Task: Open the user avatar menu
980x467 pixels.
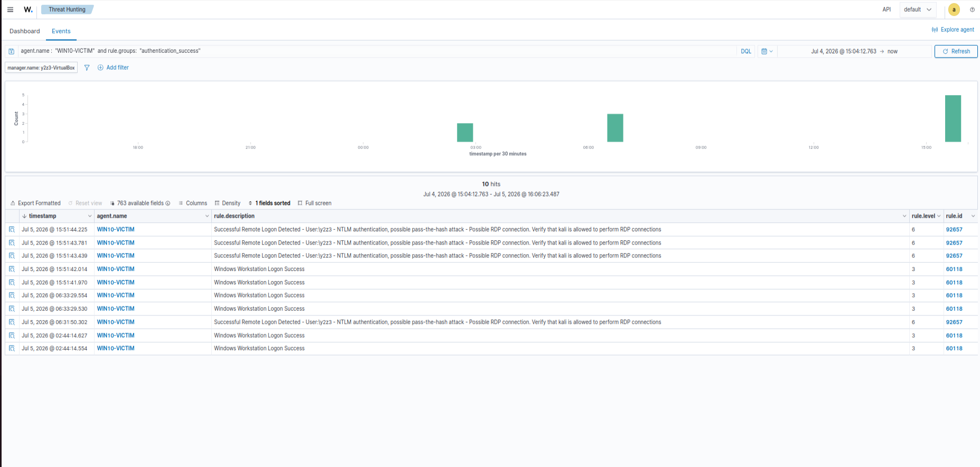Action: (x=954, y=10)
